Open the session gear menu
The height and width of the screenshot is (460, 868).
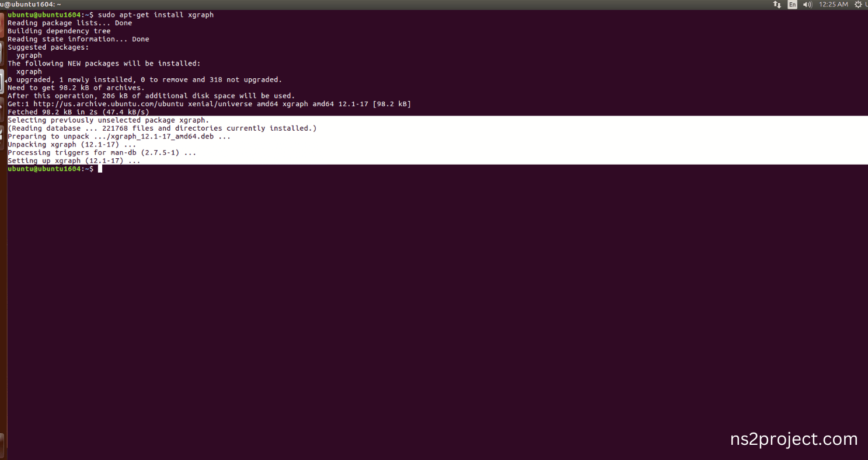pos(858,4)
